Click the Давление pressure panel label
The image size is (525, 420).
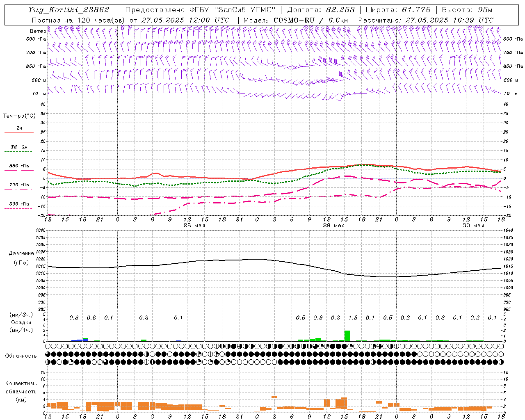point(21,253)
